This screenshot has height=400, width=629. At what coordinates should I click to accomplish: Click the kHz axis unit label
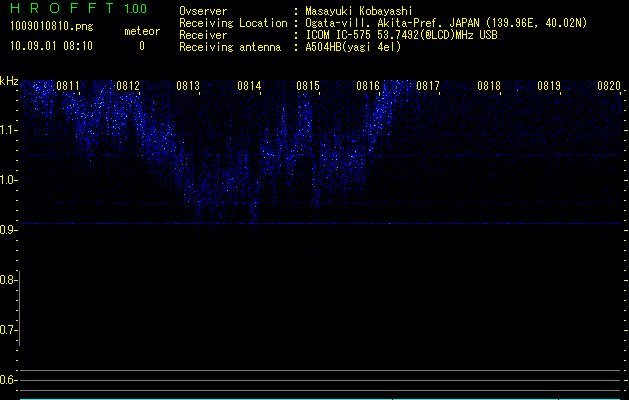(9, 81)
